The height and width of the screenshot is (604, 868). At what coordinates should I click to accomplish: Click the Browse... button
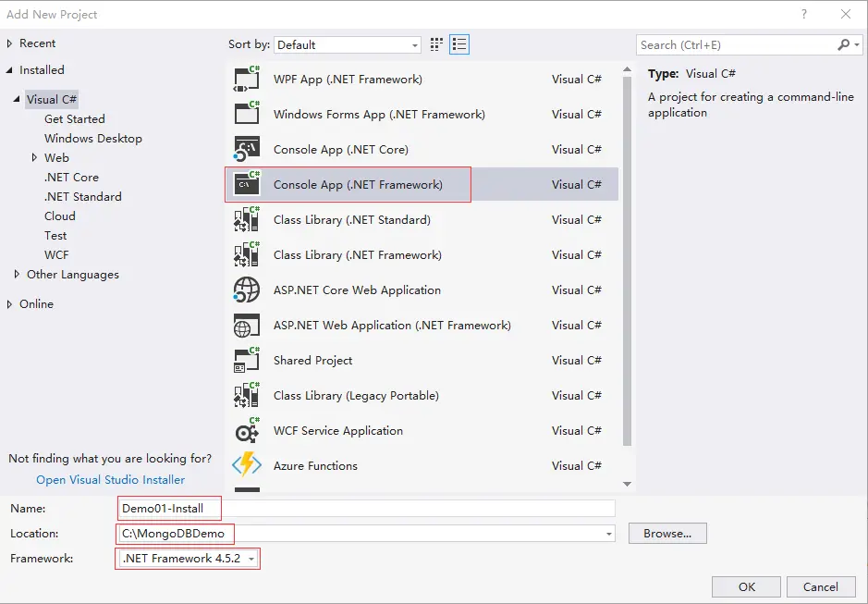[x=667, y=534]
